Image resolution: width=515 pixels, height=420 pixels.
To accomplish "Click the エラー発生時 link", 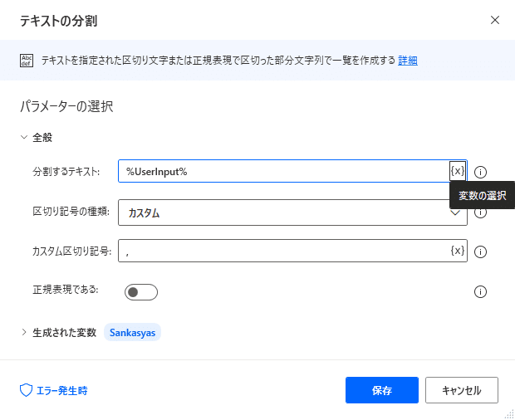I will (61, 390).
